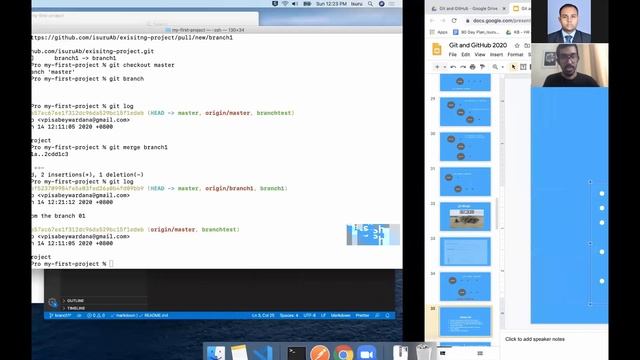Select slide 31 thumbnail in filmstrip
The height and width of the screenshot is (360, 640).
tap(465, 182)
